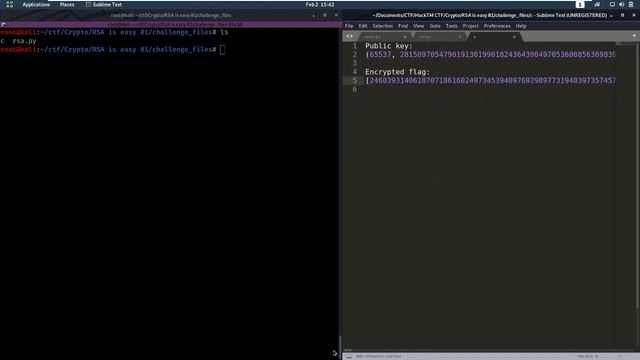Viewport: 640px width, 360px height.
Task: Open the Goto menu
Action: click(435, 26)
